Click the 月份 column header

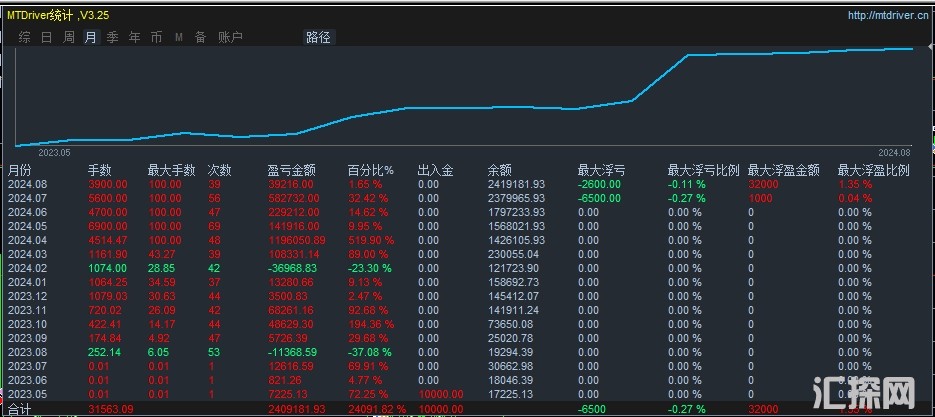tap(20, 170)
